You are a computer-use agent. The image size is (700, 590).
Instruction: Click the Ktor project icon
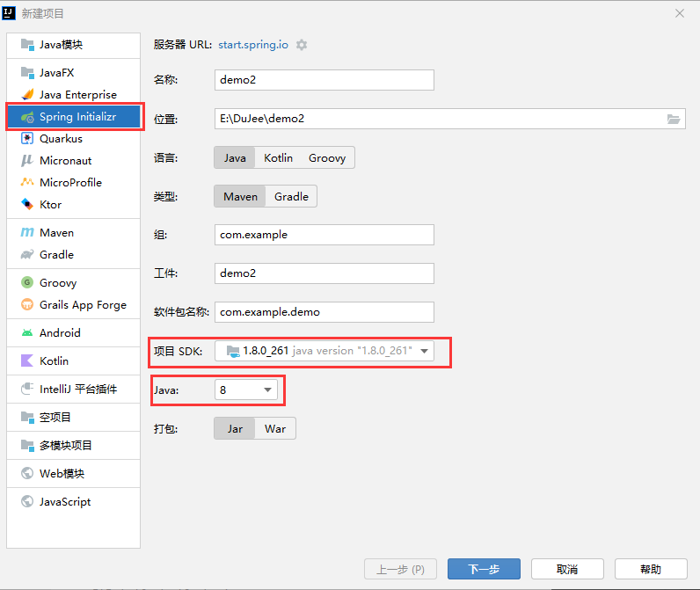pyautogui.click(x=27, y=205)
